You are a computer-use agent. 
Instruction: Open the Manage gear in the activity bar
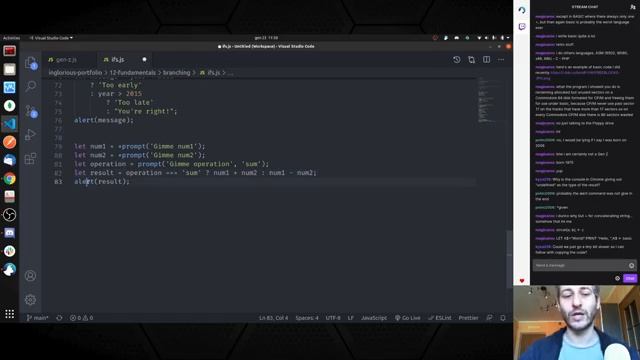pos(30,300)
